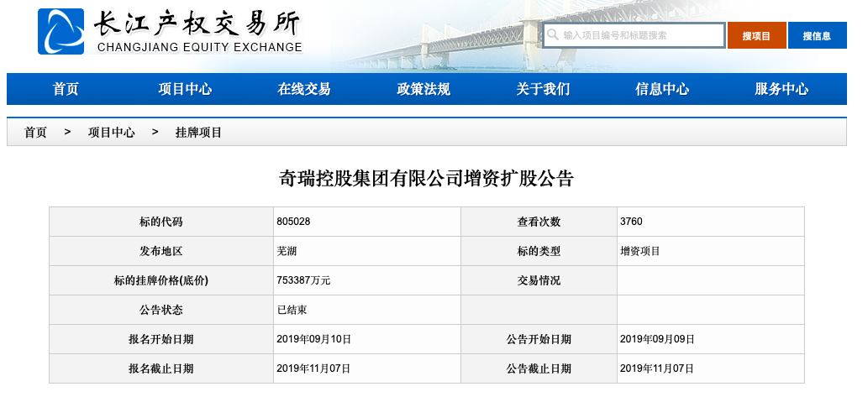Image resolution: width=868 pixels, height=397 pixels.
Task: Click the 报名截止日期 label cell
Action: pyautogui.click(x=161, y=368)
